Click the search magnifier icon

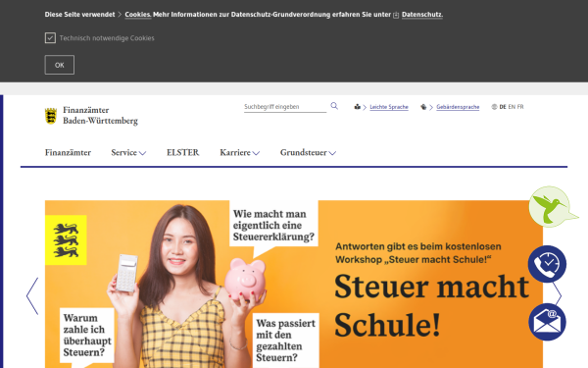coord(334,106)
